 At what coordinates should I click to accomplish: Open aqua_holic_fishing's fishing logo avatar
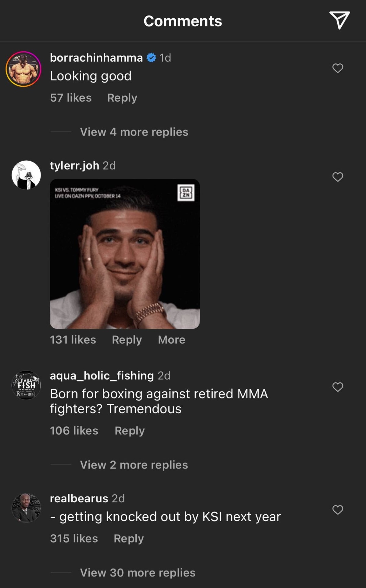coord(27,385)
